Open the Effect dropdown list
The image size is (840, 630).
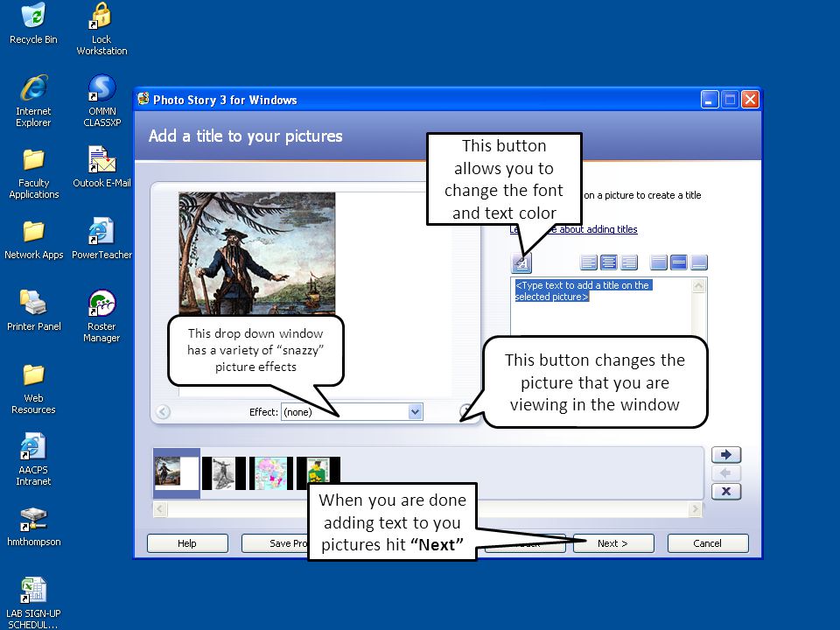click(x=415, y=411)
